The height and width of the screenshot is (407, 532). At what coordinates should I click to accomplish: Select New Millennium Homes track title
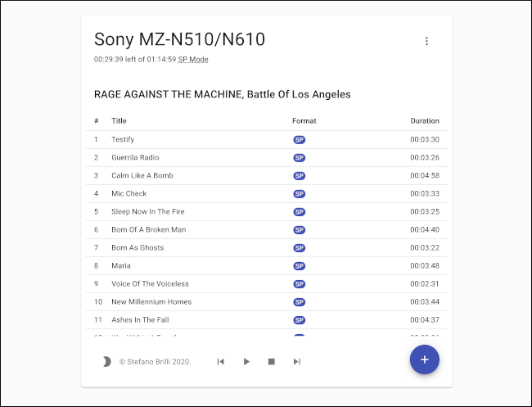151,302
